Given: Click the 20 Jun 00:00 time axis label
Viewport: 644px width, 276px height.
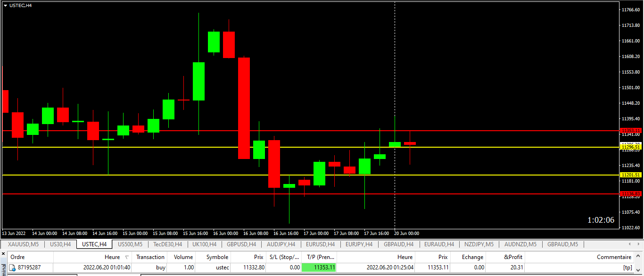Looking at the screenshot, I should pyautogui.click(x=407, y=233).
